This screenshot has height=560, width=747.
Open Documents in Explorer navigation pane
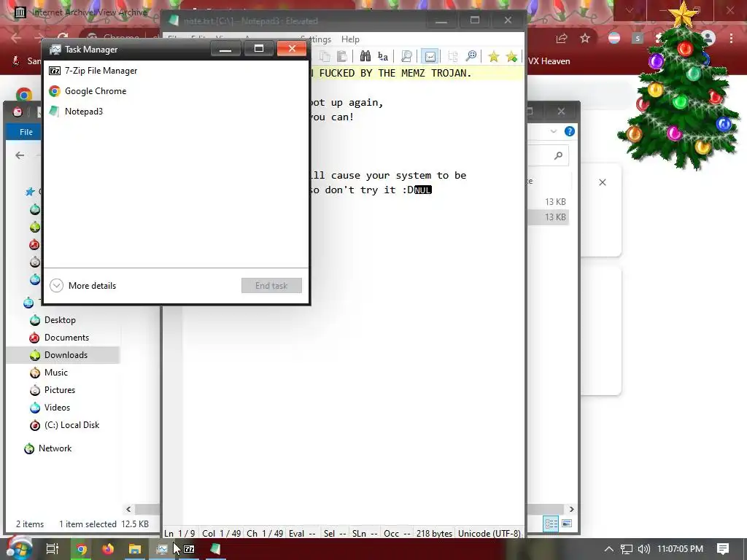(66, 338)
